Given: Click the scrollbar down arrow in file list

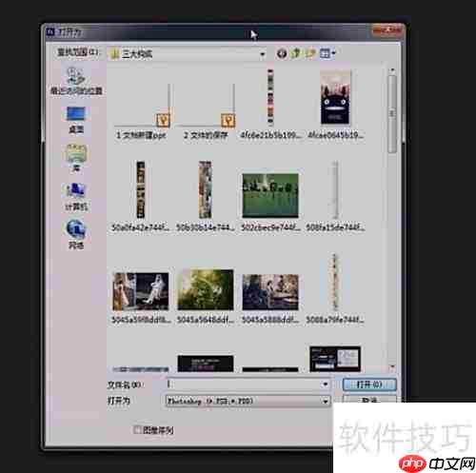Looking at the screenshot, I should pyautogui.click(x=392, y=367).
